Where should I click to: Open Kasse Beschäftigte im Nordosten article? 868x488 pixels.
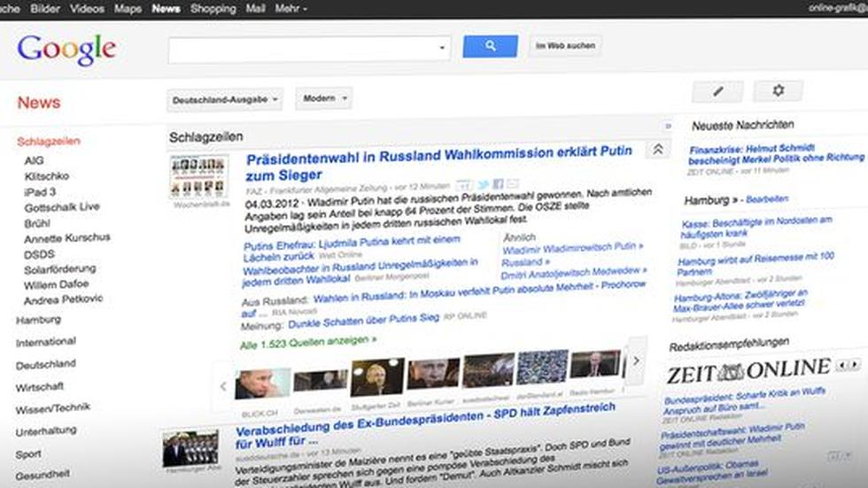756,227
